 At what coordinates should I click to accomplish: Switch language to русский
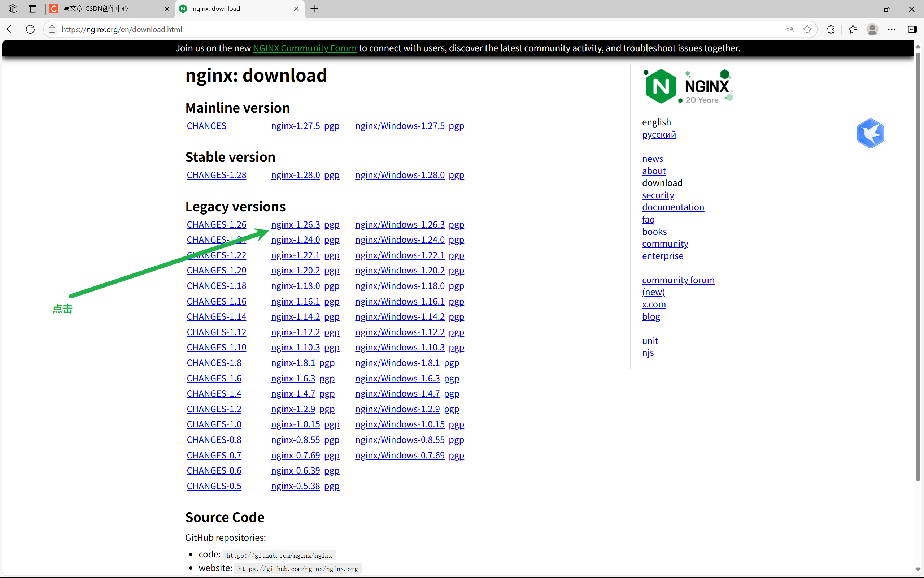pyautogui.click(x=659, y=134)
